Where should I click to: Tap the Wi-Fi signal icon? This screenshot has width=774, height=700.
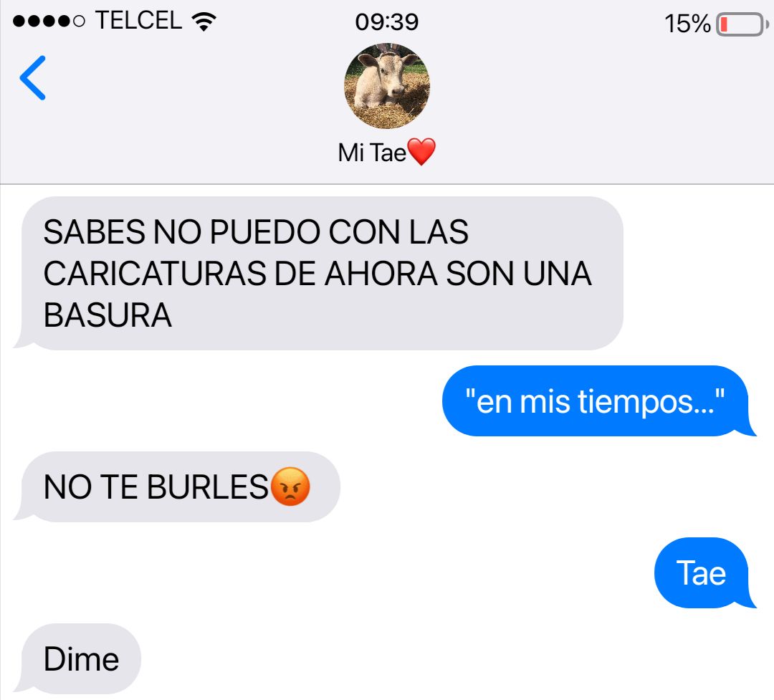(204, 21)
